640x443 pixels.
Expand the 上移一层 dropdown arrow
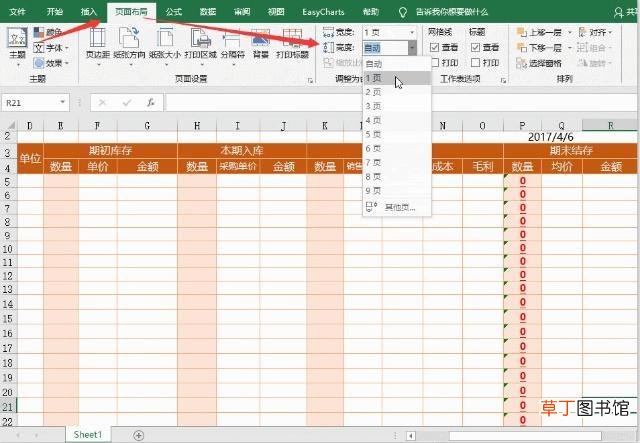569,32
